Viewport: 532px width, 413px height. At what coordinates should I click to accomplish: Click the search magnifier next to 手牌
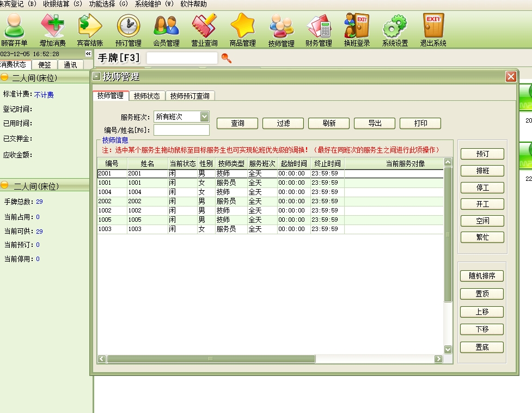pyautogui.click(x=227, y=58)
